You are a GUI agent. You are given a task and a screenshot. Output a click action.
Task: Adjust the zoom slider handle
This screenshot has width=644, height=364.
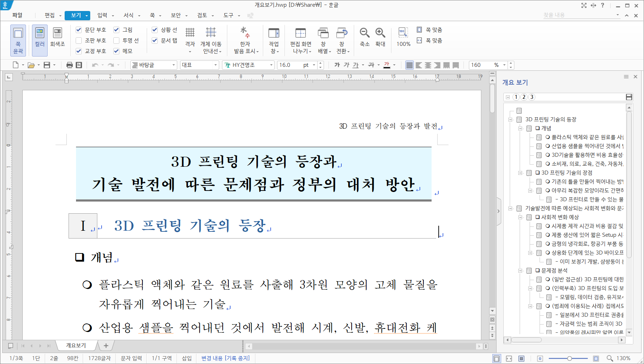[569, 358]
